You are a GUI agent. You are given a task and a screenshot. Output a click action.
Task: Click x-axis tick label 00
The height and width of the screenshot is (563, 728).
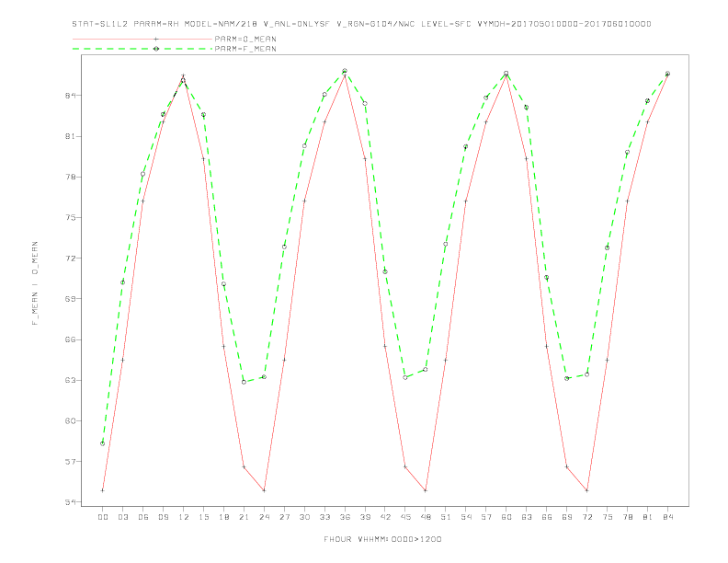[x=103, y=517]
